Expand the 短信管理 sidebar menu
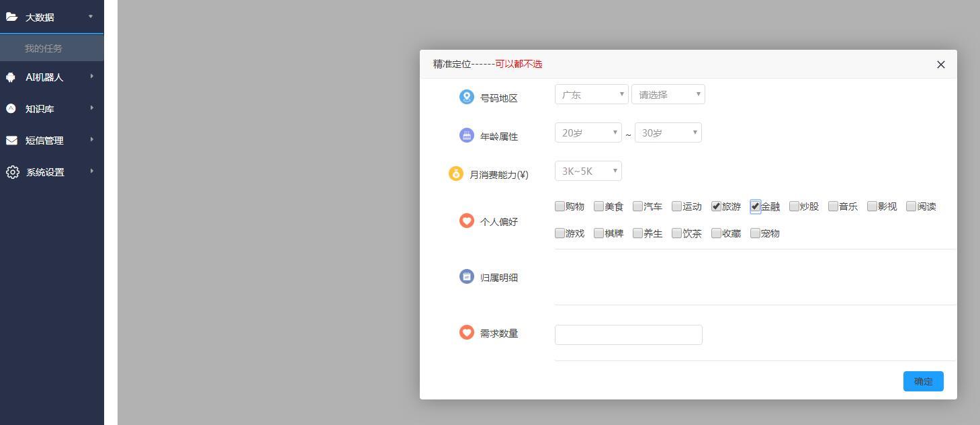The width and height of the screenshot is (980, 425). tap(46, 140)
